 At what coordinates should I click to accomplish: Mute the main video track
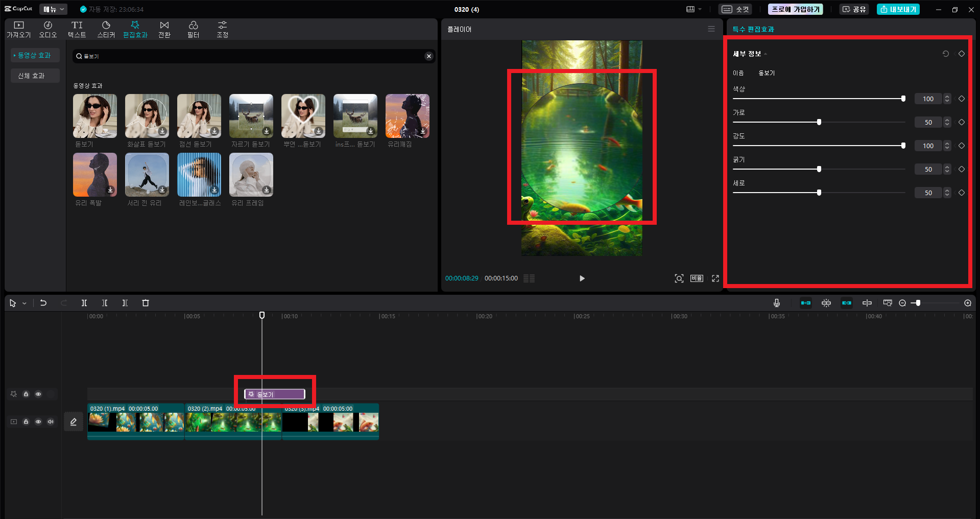click(51, 421)
